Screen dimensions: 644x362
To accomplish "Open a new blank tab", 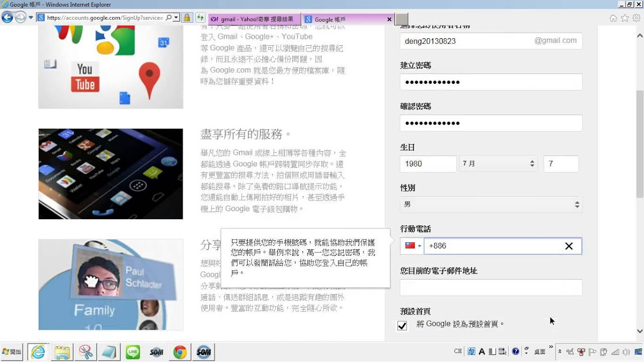I will [401, 19].
